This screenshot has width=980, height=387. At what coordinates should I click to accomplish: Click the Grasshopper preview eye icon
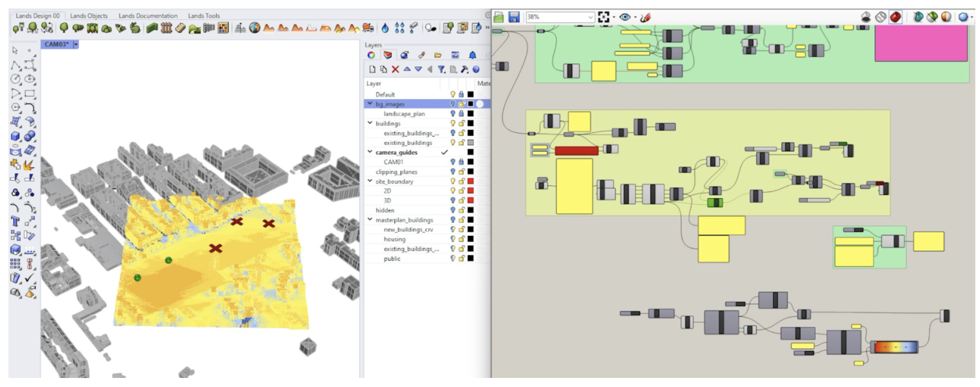(625, 17)
